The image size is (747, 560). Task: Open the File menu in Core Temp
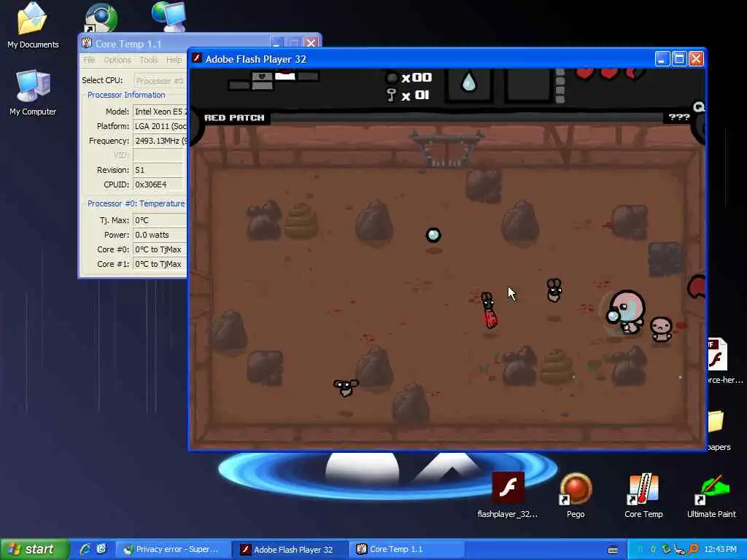click(x=88, y=60)
